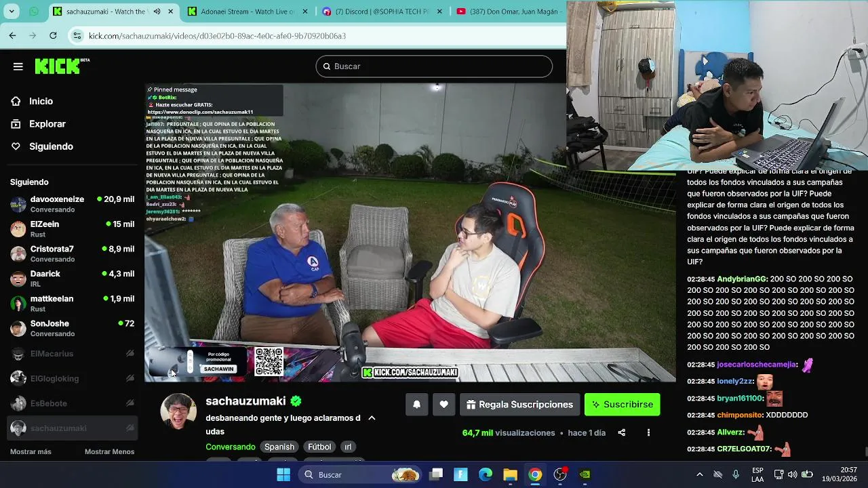Image resolution: width=868 pixels, height=488 pixels.
Task: Open File Explorer from taskbar
Action: 510,474
